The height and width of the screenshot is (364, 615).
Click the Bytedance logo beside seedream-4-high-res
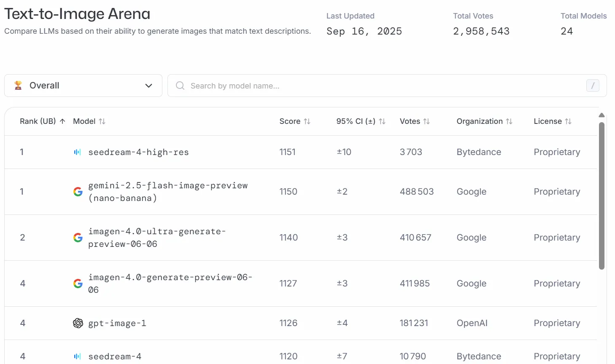coord(77,152)
